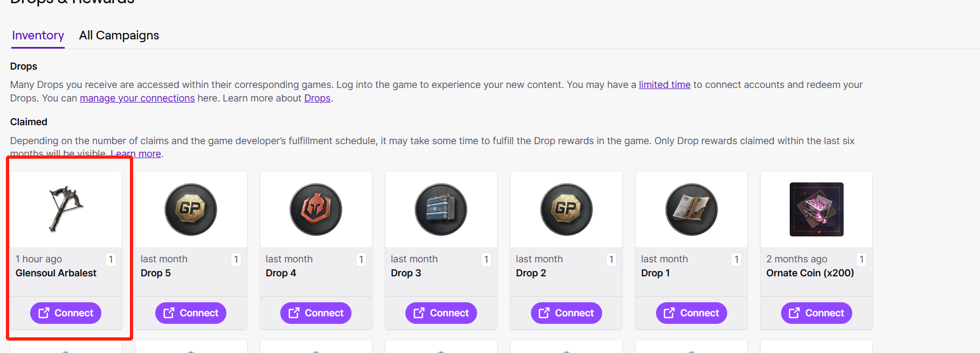Select the Drop 5 GP coin icon
Image resolution: width=980 pixels, height=353 pixels.
pyautogui.click(x=191, y=209)
